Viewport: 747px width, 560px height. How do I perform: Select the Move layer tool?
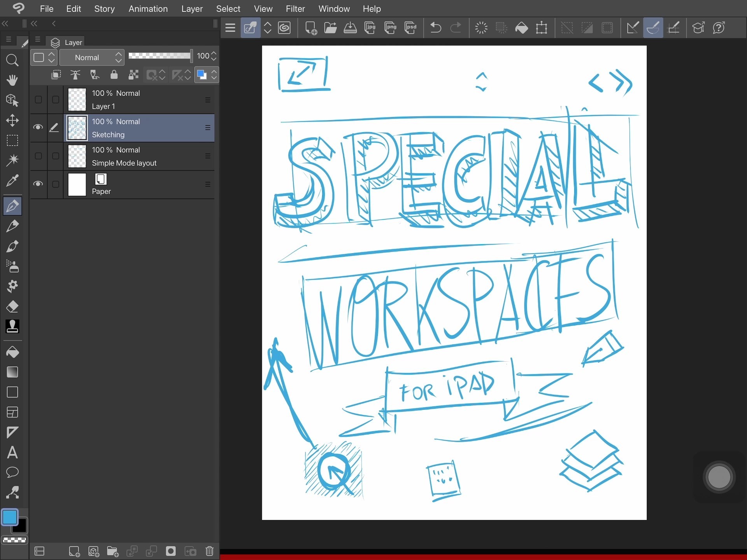(x=12, y=120)
